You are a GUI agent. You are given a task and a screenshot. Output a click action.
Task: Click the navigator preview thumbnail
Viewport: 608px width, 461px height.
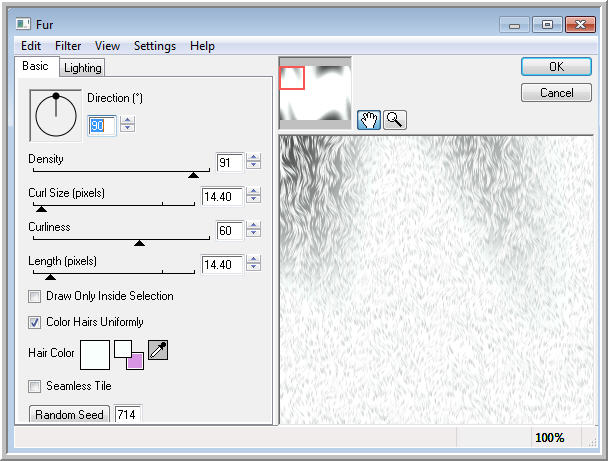(315, 93)
